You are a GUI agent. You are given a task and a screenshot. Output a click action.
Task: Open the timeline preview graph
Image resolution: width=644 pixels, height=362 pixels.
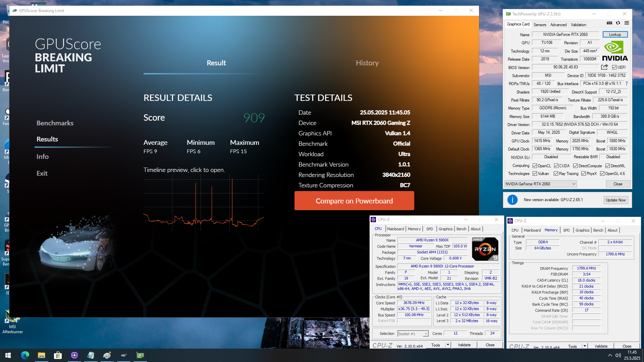204,203
